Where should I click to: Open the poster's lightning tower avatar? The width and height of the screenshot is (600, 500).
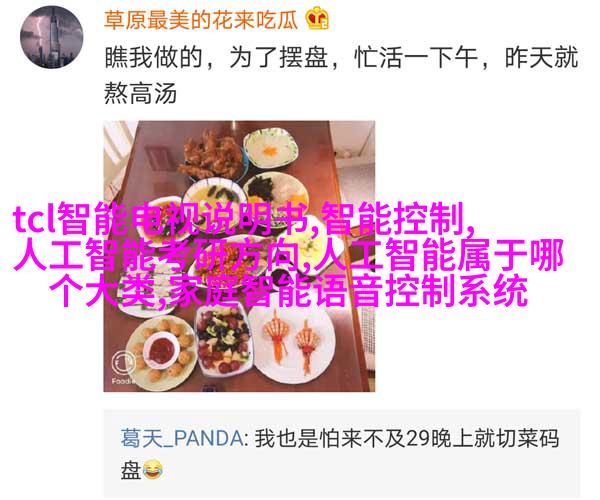[x=51, y=37]
